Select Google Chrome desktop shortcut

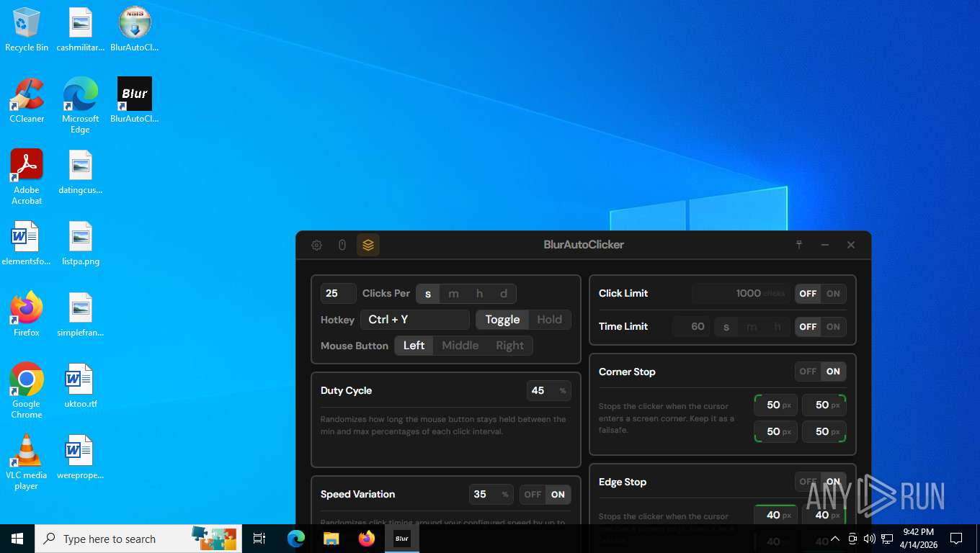[27, 391]
